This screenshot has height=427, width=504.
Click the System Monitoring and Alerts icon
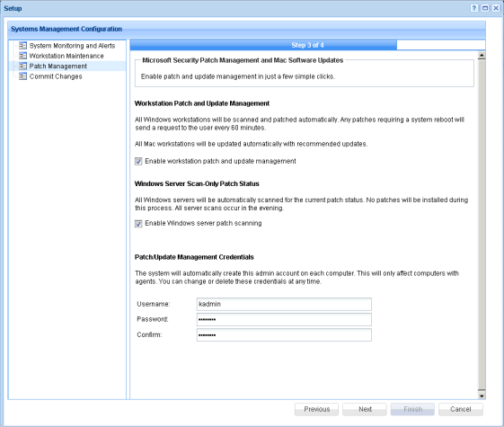22,46
